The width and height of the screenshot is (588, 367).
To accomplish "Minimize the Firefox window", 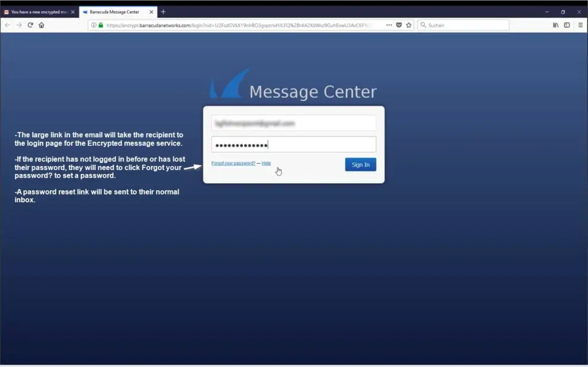I will 547,12.
